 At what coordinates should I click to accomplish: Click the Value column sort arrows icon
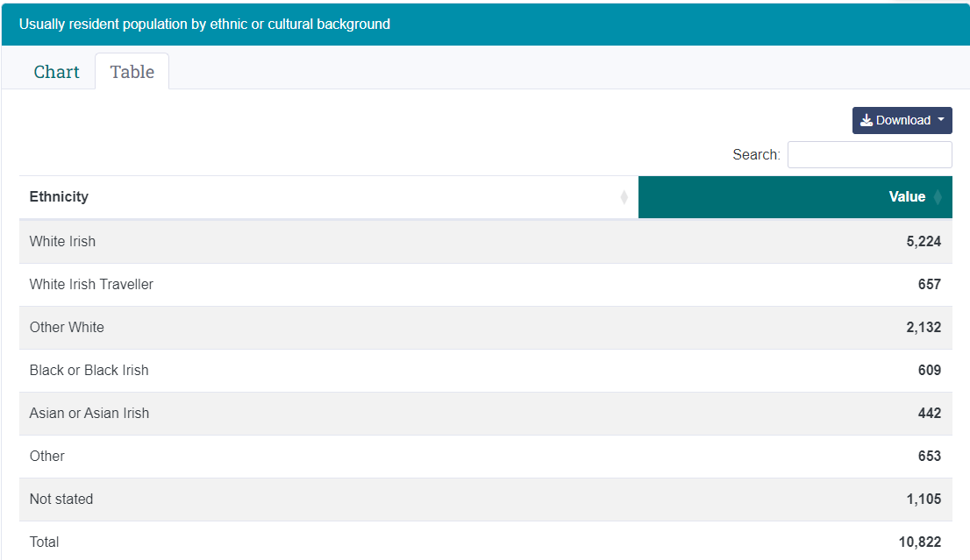pos(938,196)
